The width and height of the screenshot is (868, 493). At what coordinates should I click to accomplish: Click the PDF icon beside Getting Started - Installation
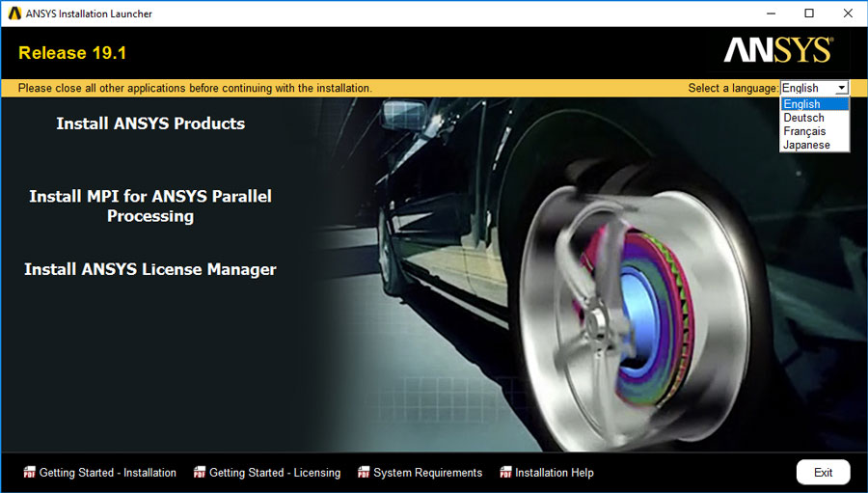tap(29, 473)
